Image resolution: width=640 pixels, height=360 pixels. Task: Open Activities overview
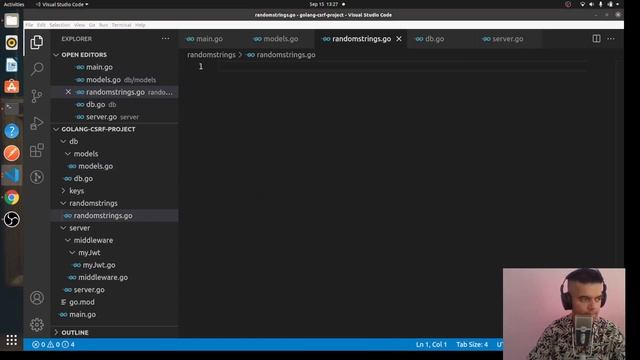pyautogui.click(x=14, y=4)
